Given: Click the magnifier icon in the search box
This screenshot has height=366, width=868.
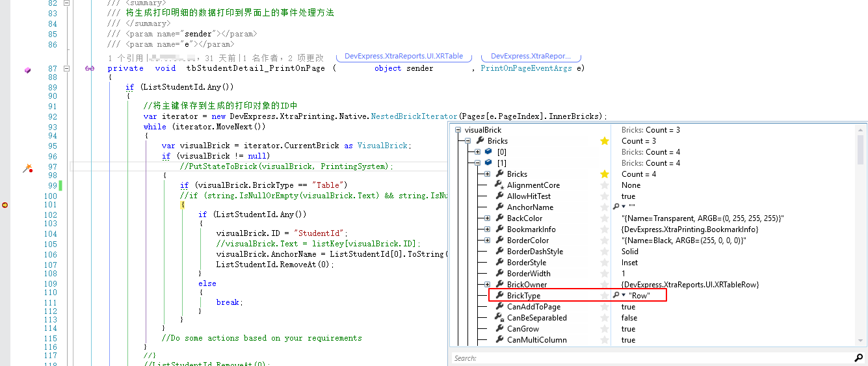Looking at the screenshot, I should [858, 358].
